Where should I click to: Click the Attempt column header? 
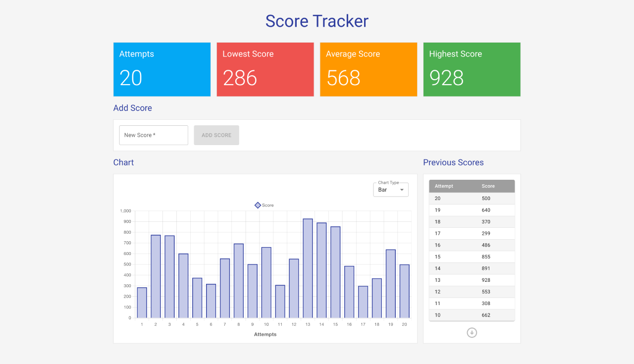444,186
